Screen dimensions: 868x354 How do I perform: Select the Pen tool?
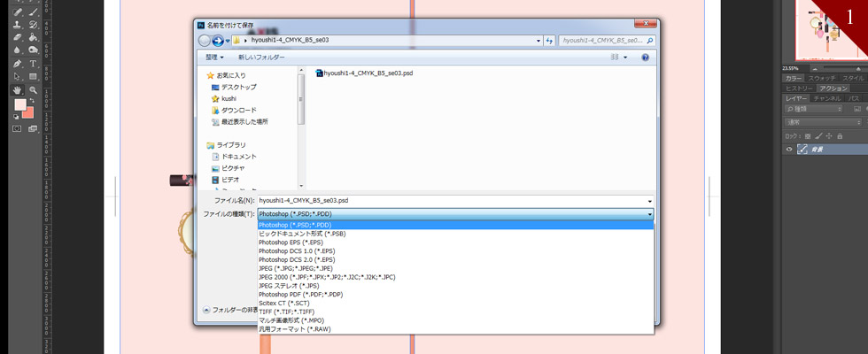tap(17, 64)
